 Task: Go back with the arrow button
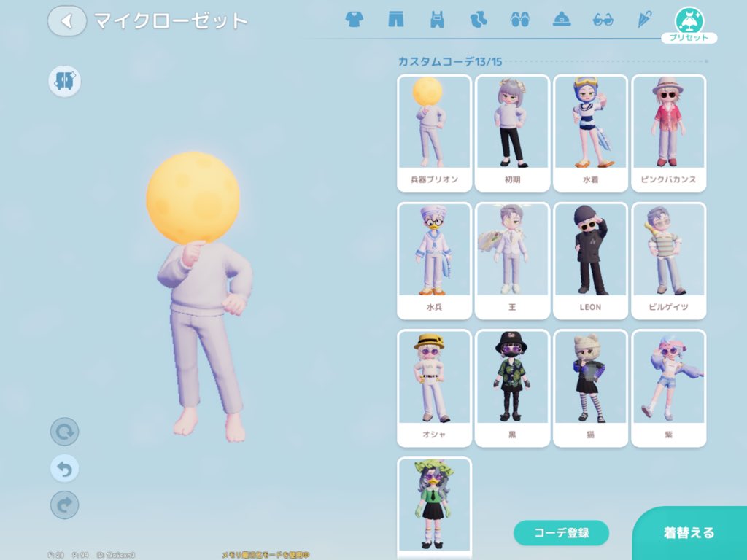[x=67, y=21]
